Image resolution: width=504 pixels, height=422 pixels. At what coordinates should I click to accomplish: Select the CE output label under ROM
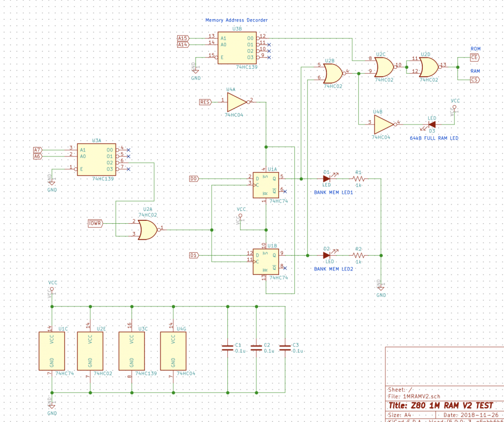pos(474,58)
